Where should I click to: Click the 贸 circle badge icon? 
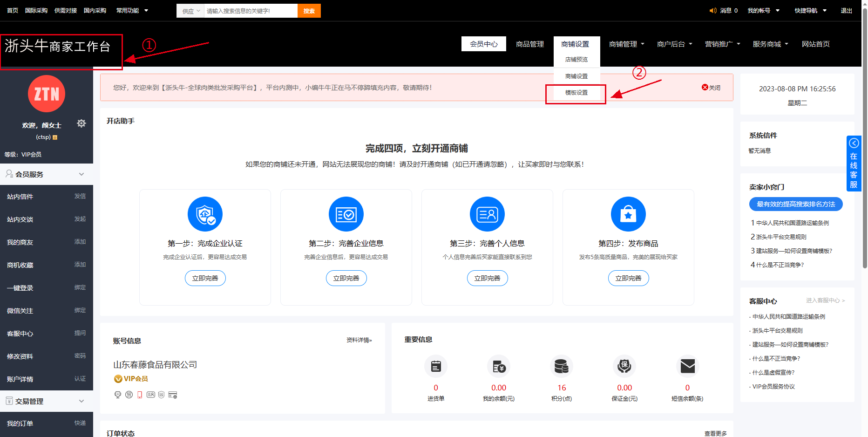click(x=129, y=395)
